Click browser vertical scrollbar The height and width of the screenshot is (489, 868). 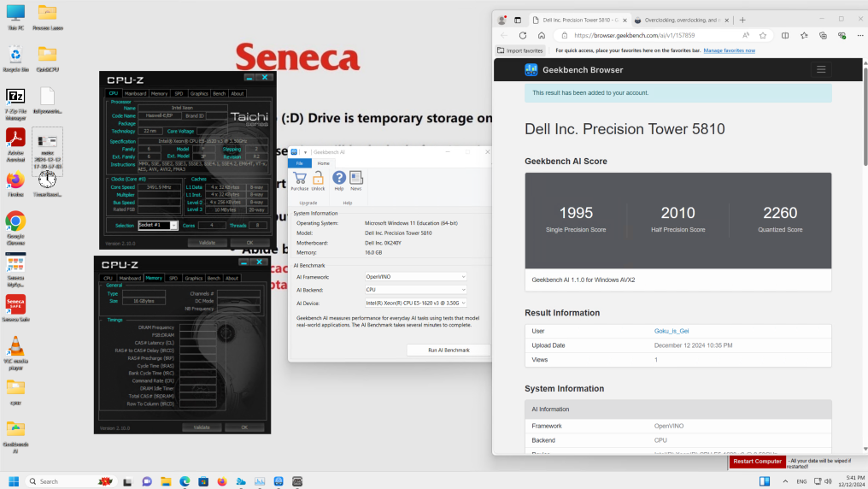tap(865, 113)
